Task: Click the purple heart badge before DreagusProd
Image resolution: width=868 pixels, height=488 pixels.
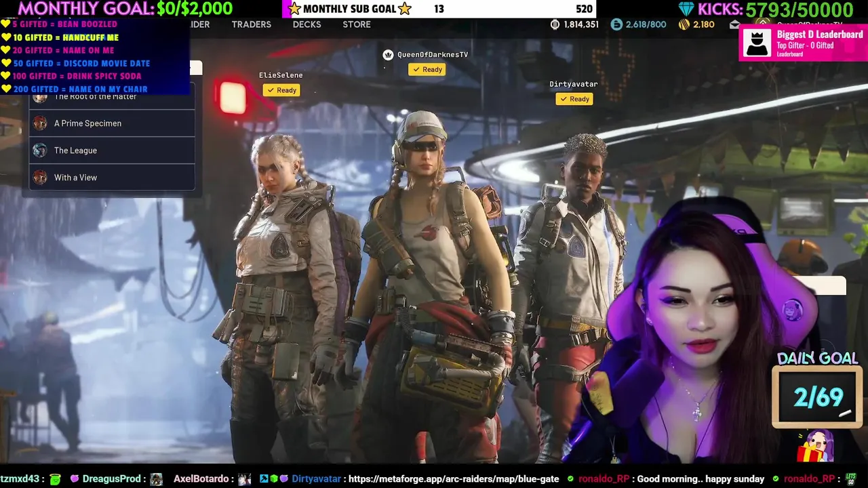Action: pos(75,479)
